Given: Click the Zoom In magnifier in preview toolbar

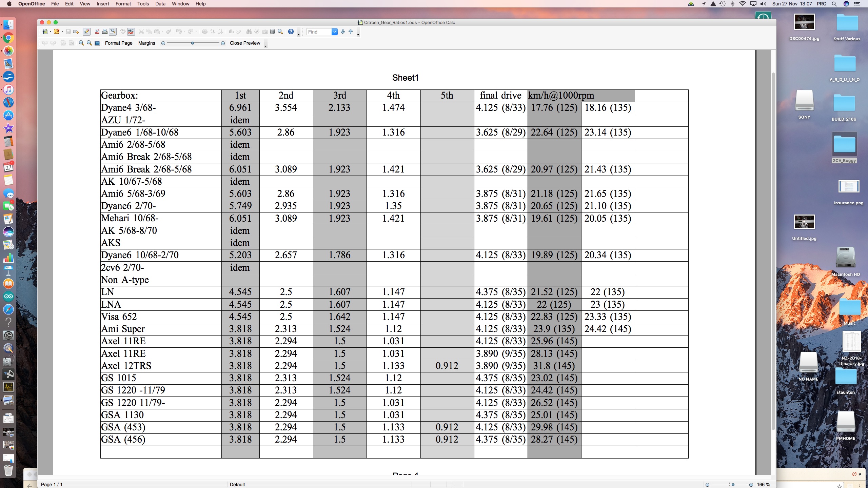Looking at the screenshot, I should click(81, 43).
